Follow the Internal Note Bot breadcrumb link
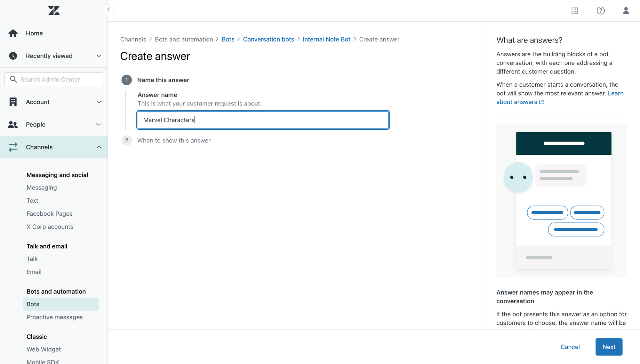This screenshot has height=364, width=640. tap(326, 39)
